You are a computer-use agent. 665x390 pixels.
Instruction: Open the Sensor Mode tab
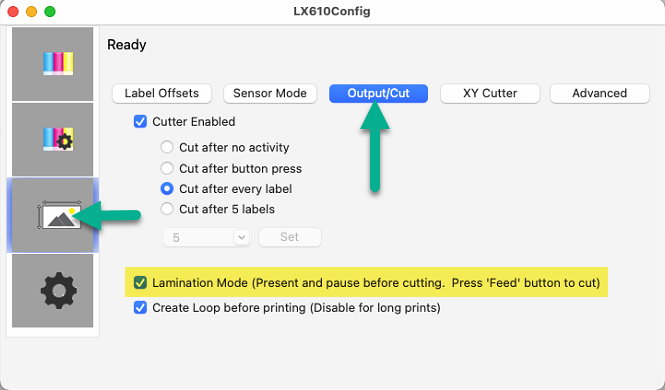click(x=270, y=93)
